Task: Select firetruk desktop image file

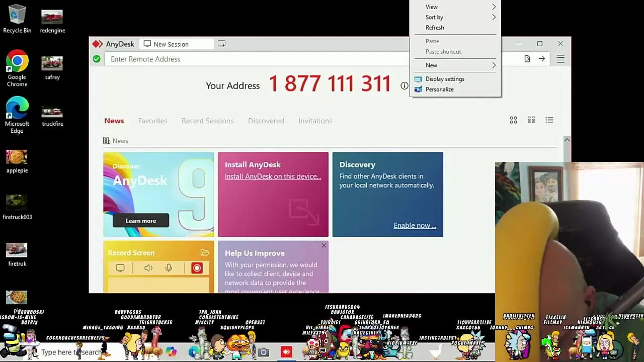Action: [17, 255]
